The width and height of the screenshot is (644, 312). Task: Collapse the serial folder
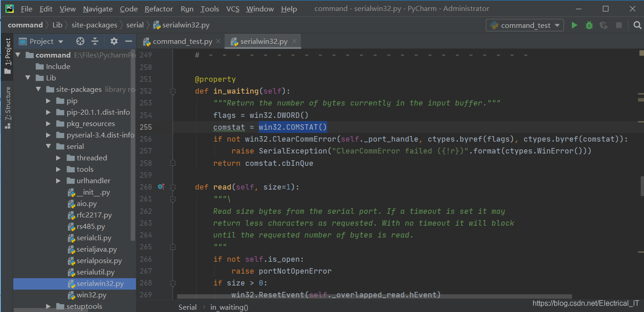click(48, 147)
